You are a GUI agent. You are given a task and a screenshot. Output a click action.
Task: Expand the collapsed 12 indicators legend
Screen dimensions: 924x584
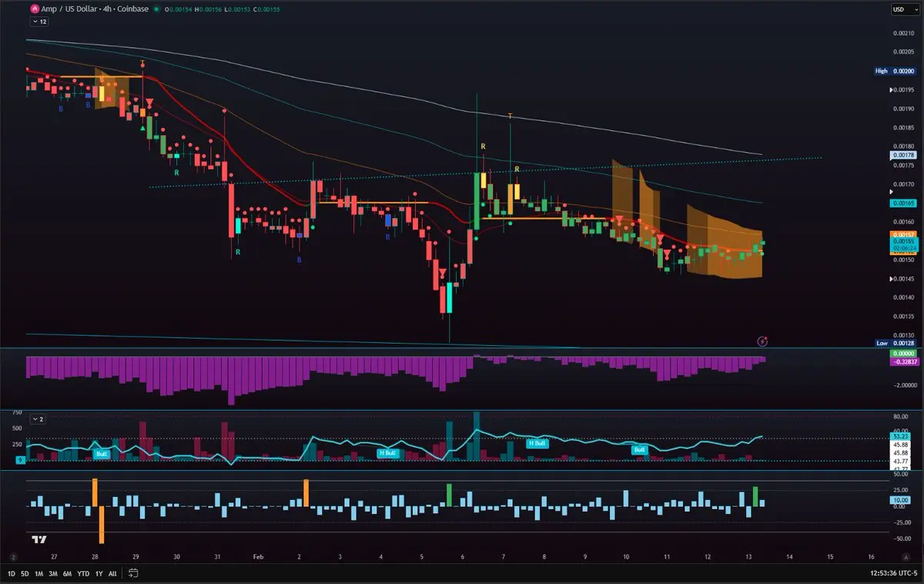[38, 22]
